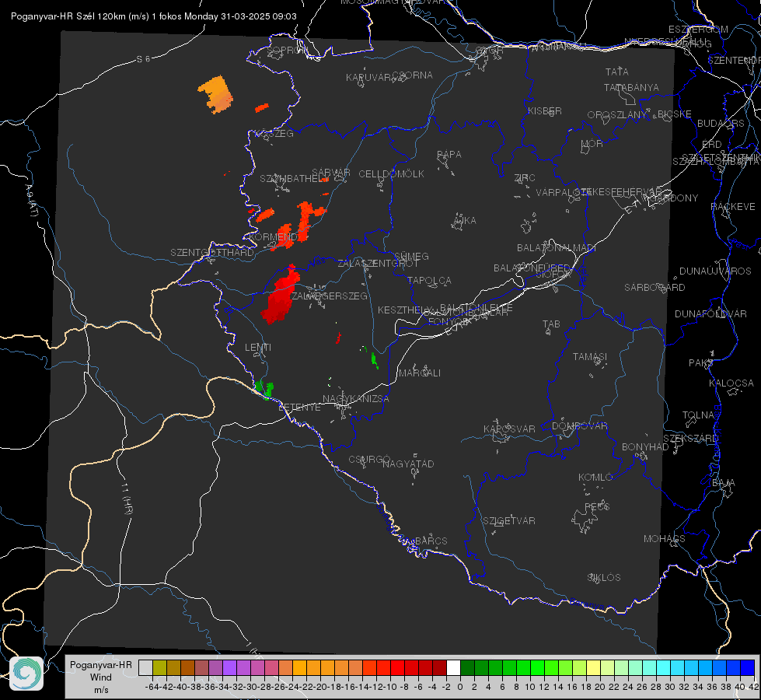Click the BALATONALMÁDI label
Screen dimensions: 761x700
tap(557, 248)
